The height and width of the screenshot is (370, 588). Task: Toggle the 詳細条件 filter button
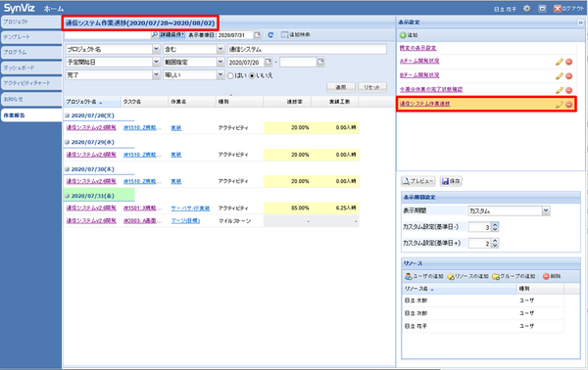(x=172, y=35)
